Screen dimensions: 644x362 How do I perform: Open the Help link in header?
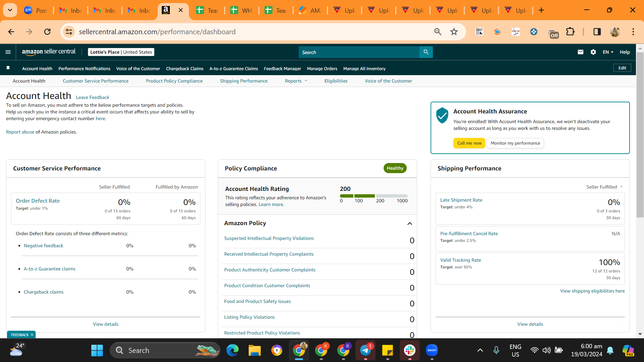tap(625, 52)
